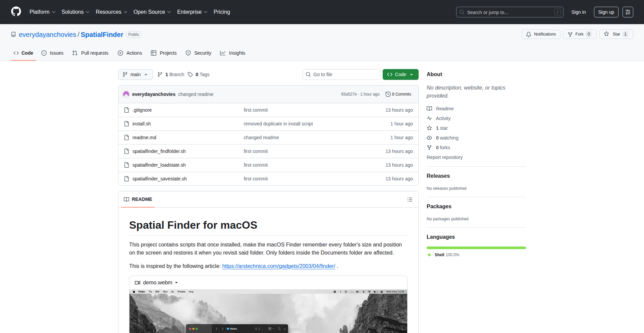Open the Enterprise dropdown
Image resolution: width=644 pixels, height=333 pixels.
tap(192, 12)
